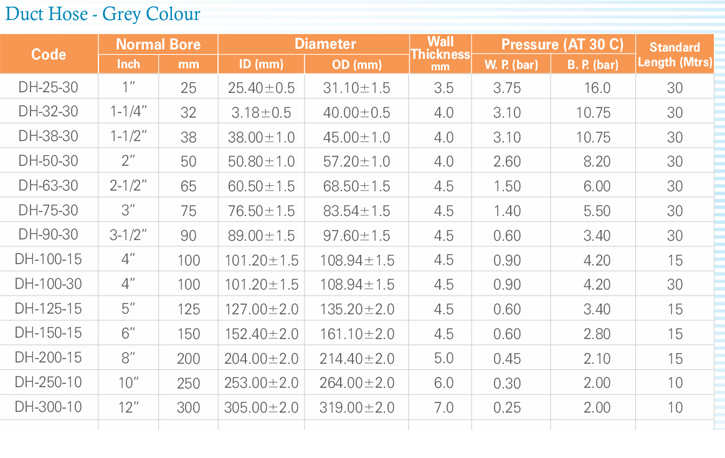Click the Code column header
This screenshot has width=725, height=458.
pos(49,54)
